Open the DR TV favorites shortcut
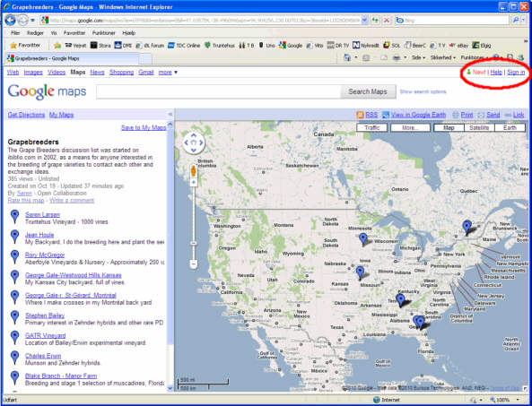Viewport: 532px width, 406px height. pyautogui.click(x=338, y=45)
